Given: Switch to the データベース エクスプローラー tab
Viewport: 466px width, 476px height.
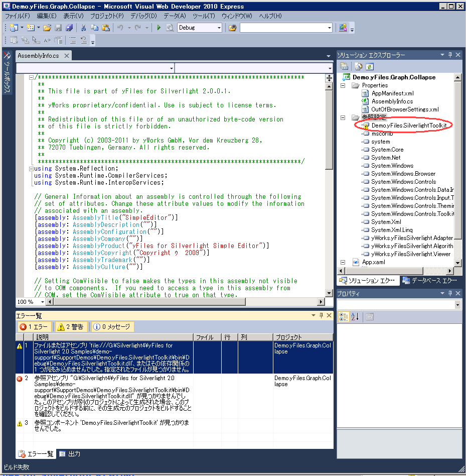Looking at the screenshot, I should [429, 281].
